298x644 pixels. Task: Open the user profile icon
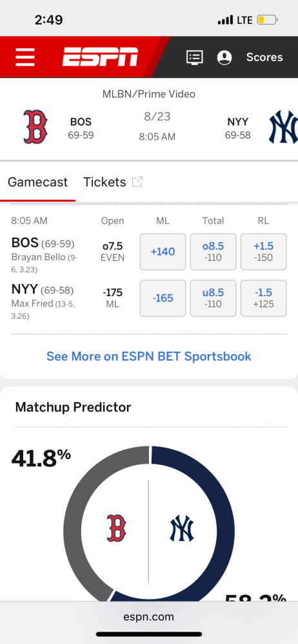pos(224,57)
